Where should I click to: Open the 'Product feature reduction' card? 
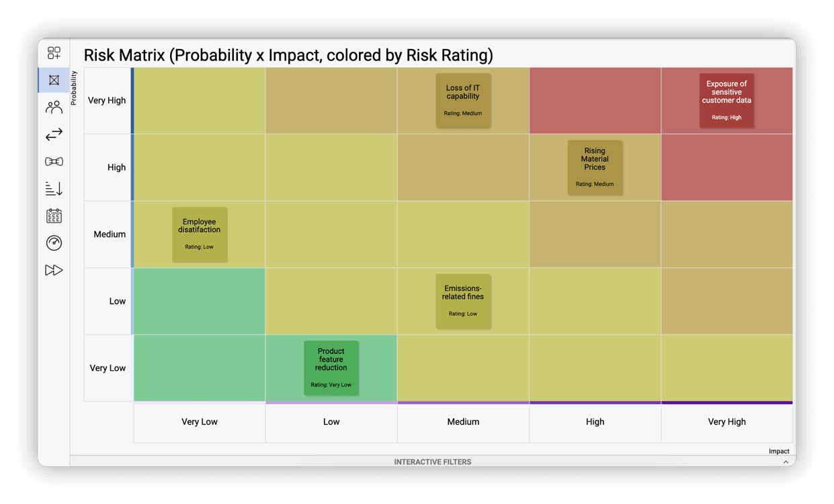coord(331,368)
